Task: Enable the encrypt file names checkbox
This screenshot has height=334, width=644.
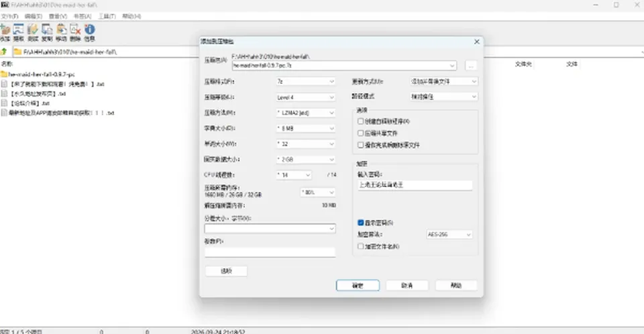Action: coord(361,247)
